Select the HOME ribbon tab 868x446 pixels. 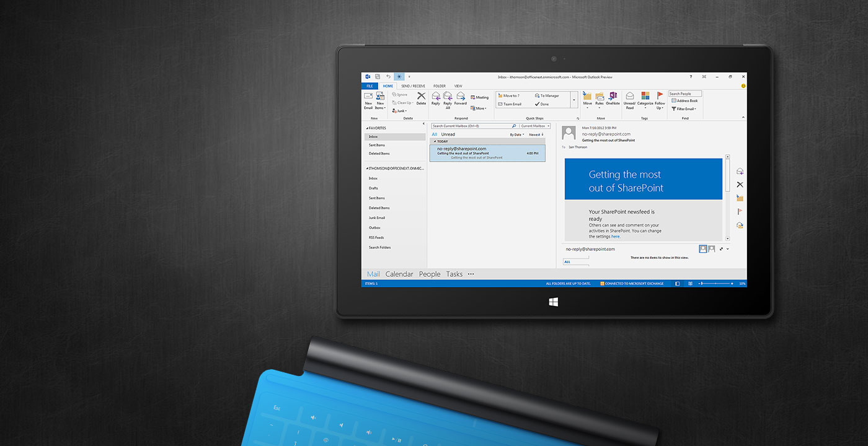click(x=388, y=86)
